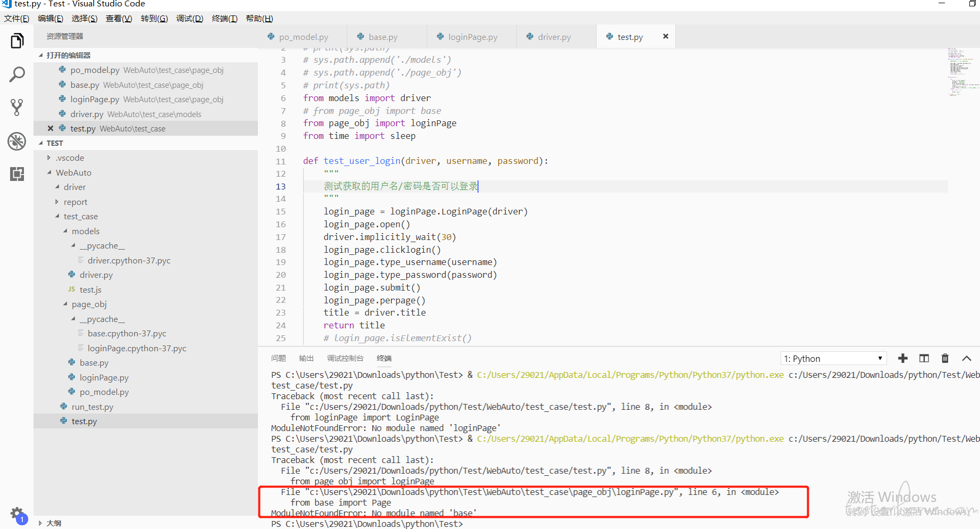
Task: Switch to the driver.py editor tab
Action: tap(556, 37)
